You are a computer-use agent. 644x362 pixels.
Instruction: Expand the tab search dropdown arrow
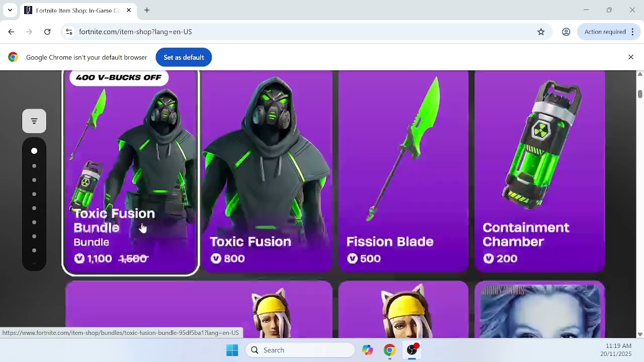coord(10,10)
